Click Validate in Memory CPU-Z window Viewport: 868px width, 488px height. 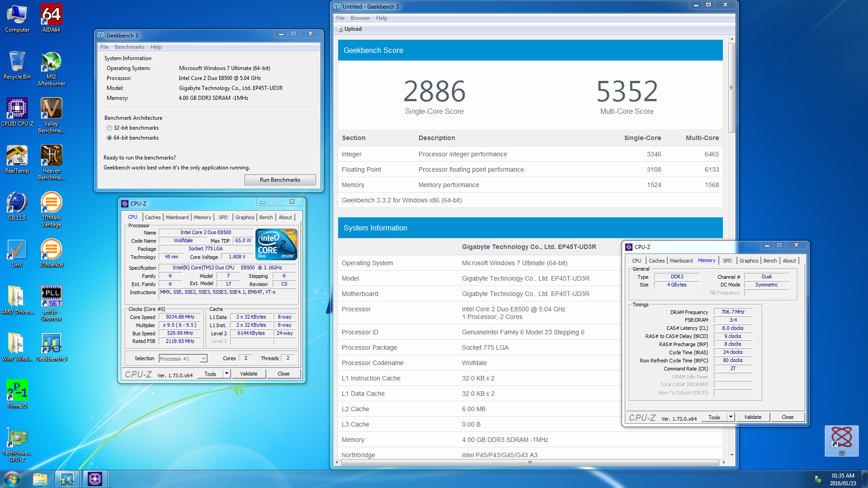click(753, 417)
